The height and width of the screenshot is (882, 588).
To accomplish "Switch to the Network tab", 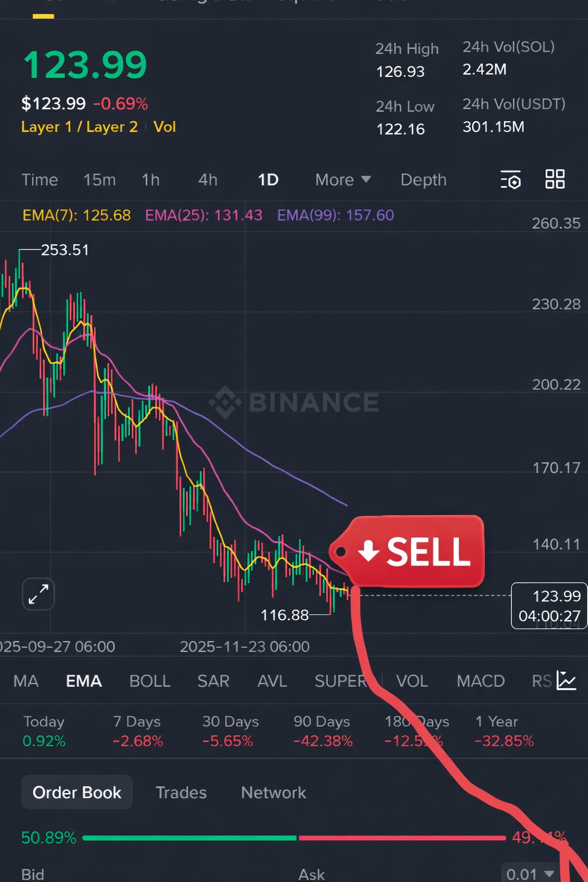I will (273, 792).
